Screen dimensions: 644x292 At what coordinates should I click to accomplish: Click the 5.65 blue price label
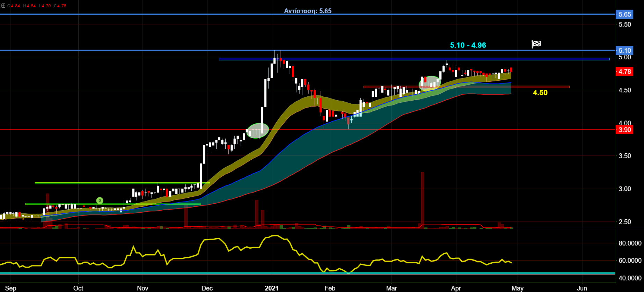tap(624, 14)
